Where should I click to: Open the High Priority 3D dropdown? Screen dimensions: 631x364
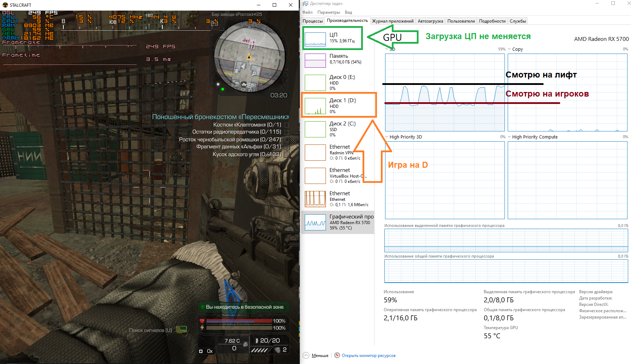coord(387,137)
